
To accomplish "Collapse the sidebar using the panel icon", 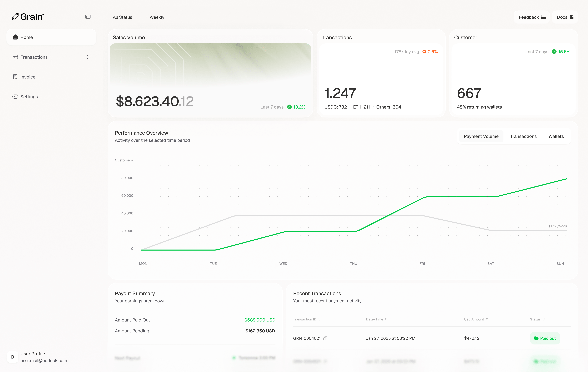I will (88, 17).
